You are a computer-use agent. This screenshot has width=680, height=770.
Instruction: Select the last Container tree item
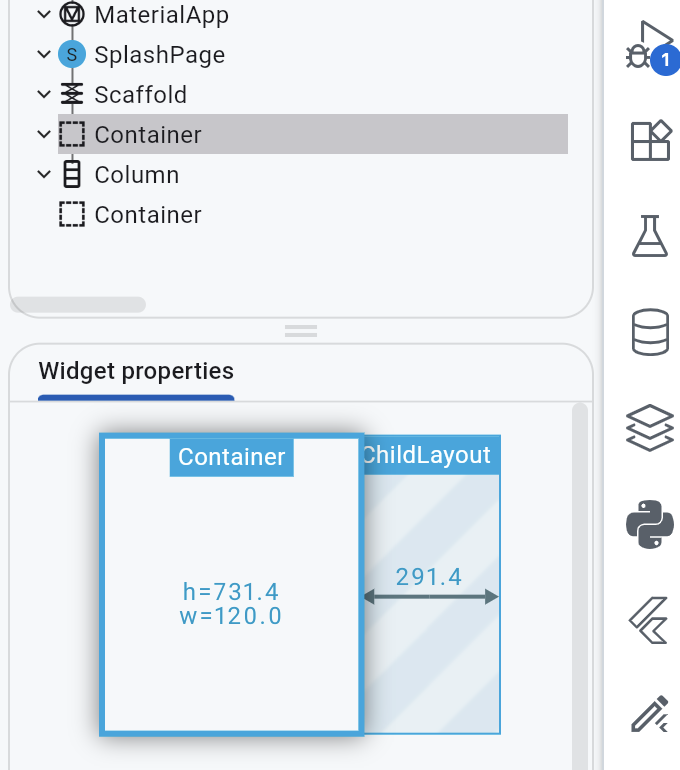point(130,215)
